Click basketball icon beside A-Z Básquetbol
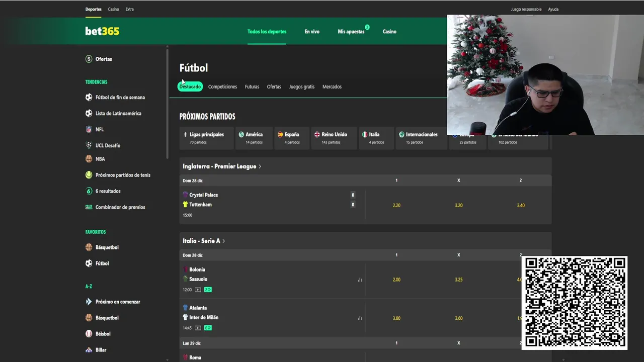 pyautogui.click(x=89, y=318)
